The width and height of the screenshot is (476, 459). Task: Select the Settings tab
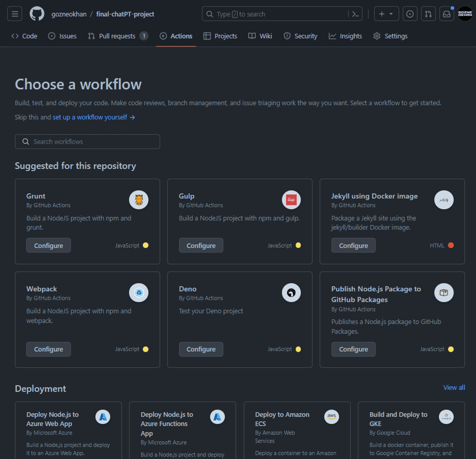(390, 36)
